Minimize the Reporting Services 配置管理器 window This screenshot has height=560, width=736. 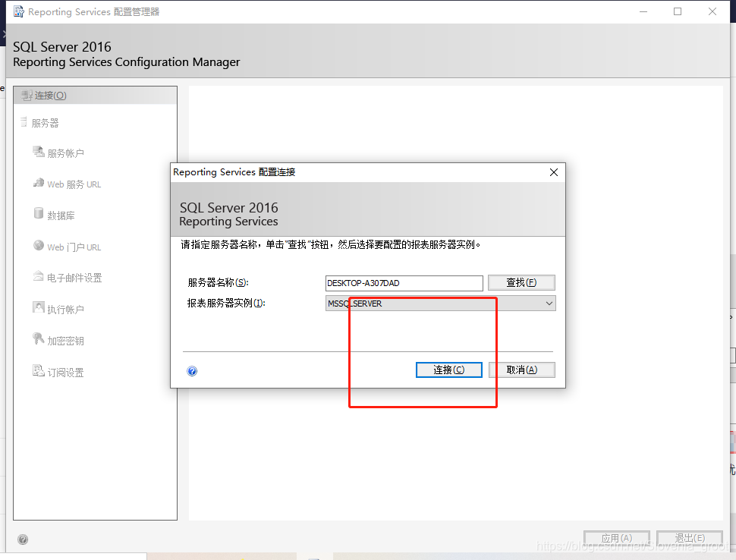click(643, 11)
